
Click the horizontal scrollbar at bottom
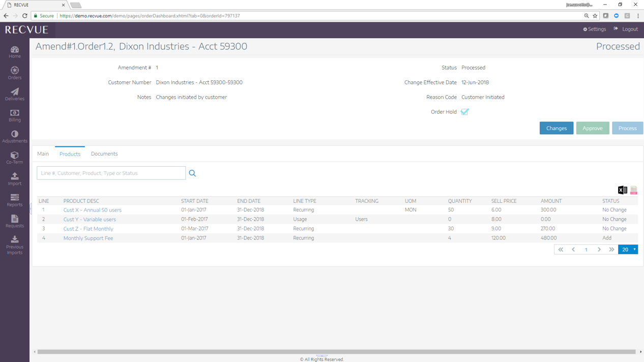pyautogui.click(x=336, y=352)
